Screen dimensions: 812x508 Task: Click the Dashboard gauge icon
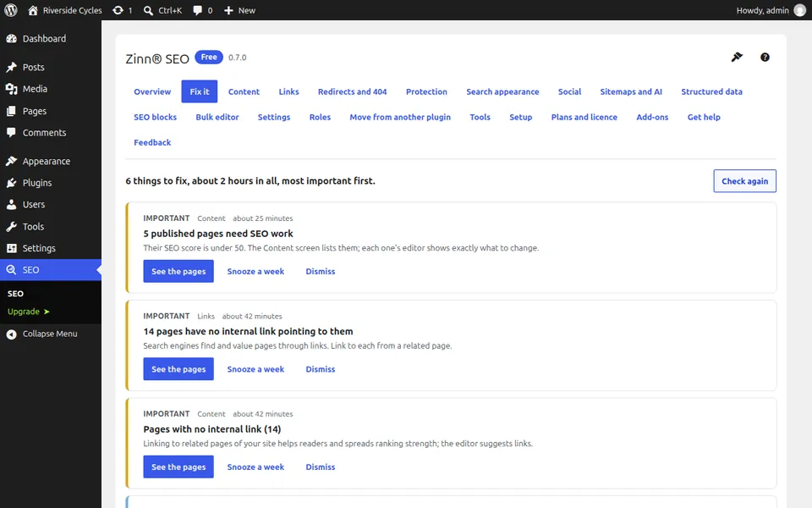(11, 38)
